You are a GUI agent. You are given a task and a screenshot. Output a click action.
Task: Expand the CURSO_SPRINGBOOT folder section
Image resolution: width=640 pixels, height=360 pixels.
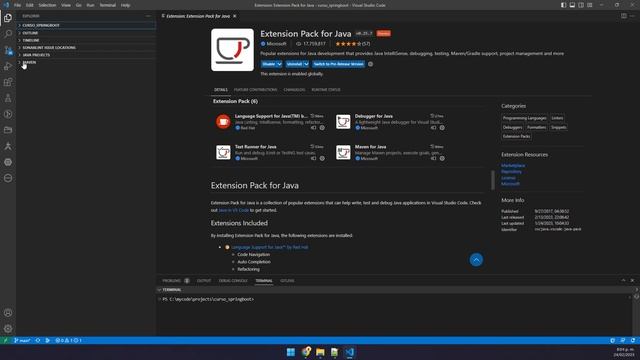tap(86, 25)
